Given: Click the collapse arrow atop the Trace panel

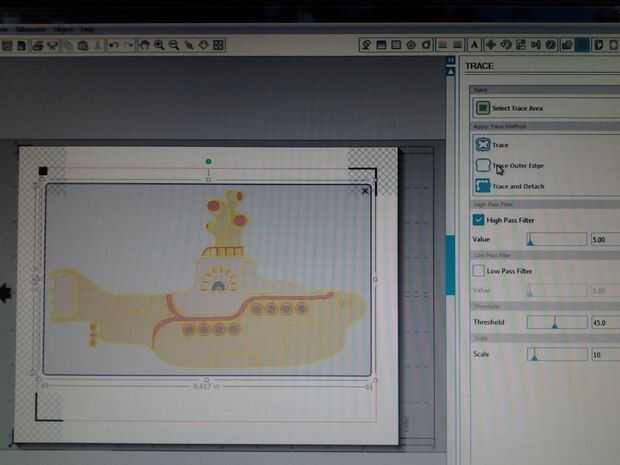Looking at the screenshot, I should [x=450, y=72].
